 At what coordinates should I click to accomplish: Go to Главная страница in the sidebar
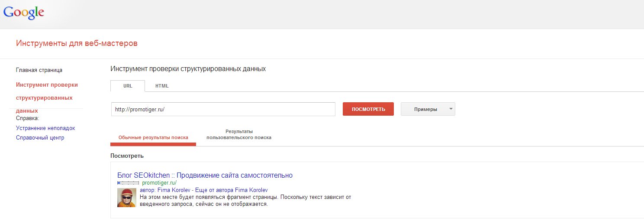point(39,70)
